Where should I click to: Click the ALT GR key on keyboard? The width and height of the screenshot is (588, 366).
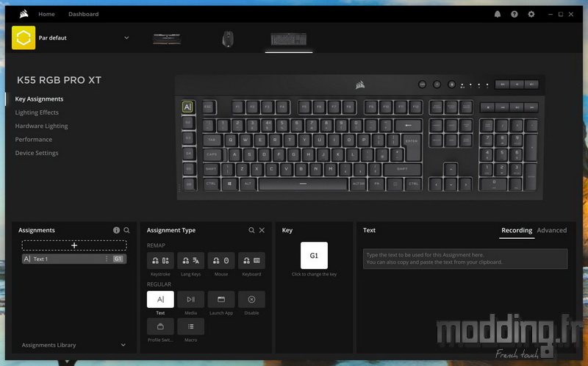click(358, 184)
